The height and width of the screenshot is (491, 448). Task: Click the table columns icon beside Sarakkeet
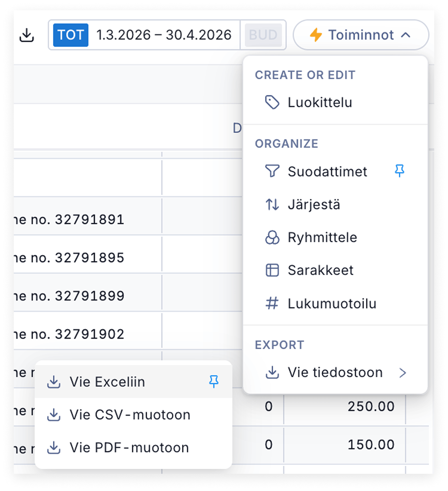272,270
